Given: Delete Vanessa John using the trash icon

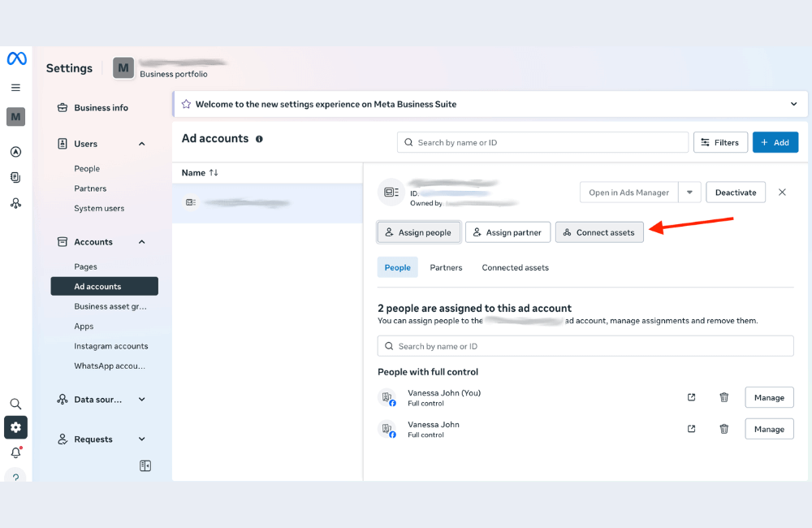Looking at the screenshot, I should point(723,428).
